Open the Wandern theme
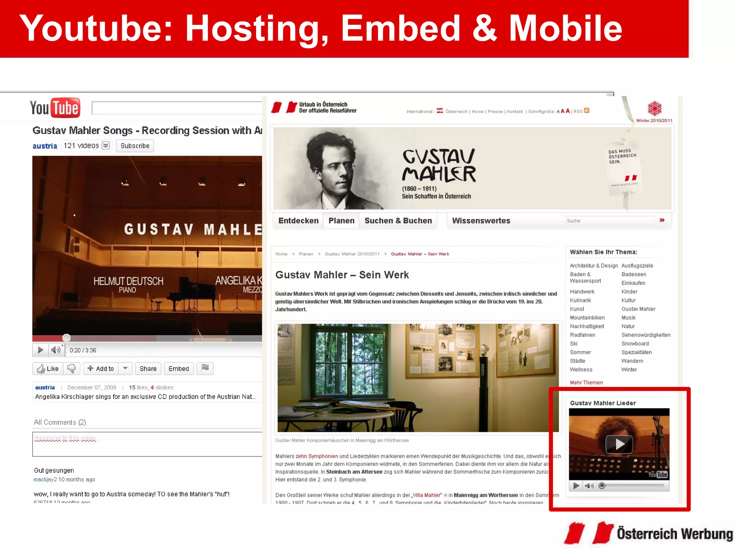Viewport: 746px width, 560px height. click(632, 361)
